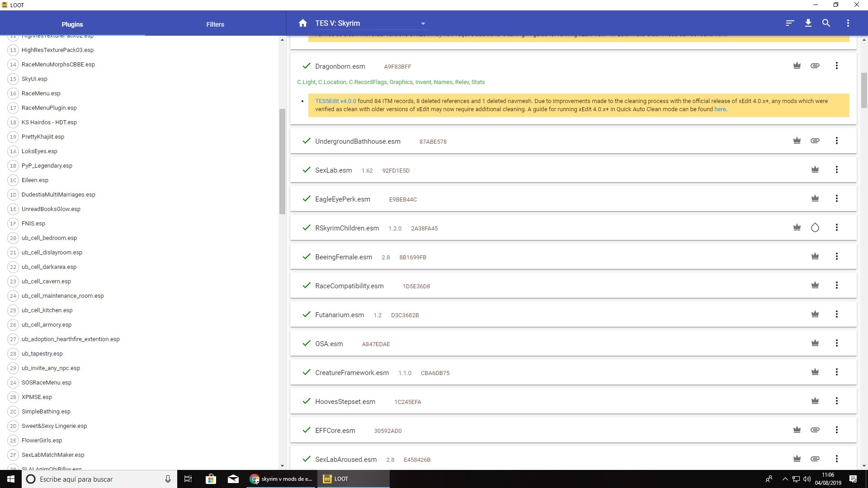Open the notification center in taskbar
The image size is (868, 488).
point(853,479)
